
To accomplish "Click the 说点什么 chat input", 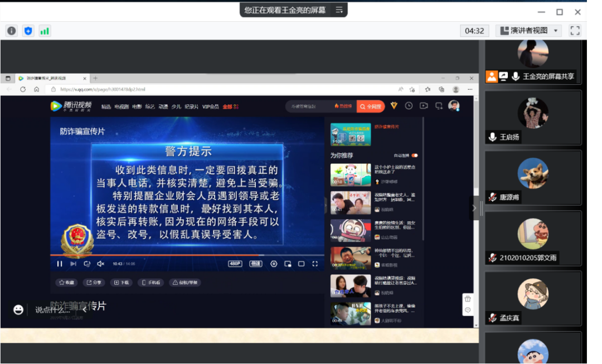I will [x=52, y=310].
